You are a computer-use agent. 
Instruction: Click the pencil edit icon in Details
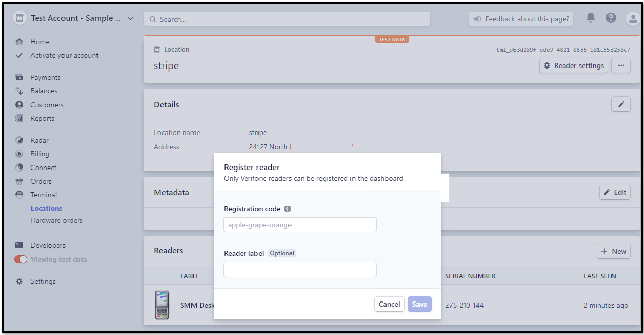point(621,104)
